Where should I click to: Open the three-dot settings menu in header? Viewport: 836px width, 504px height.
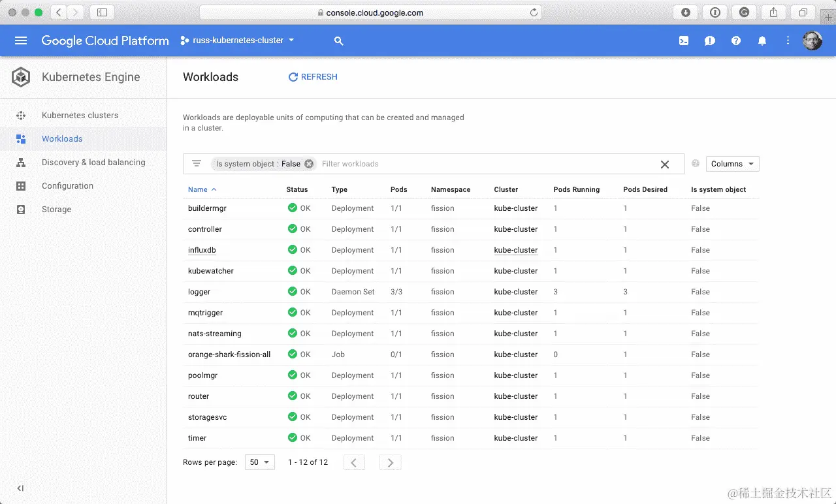(x=788, y=40)
